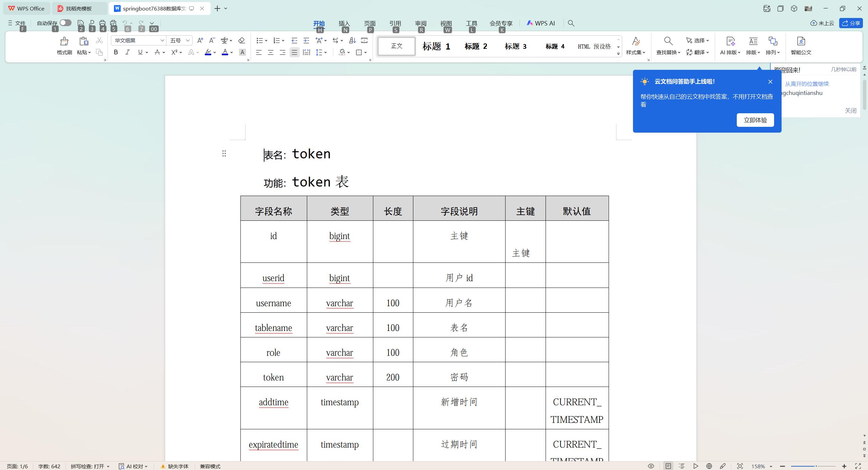868x470 pixels.
Task: Toggle underline formatting
Action: click(140, 52)
